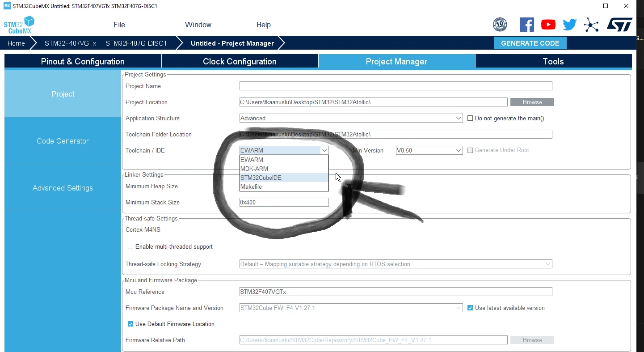This screenshot has width=644, height=352.
Task: Choose EWARM from the toolchain list
Action: (284, 160)
